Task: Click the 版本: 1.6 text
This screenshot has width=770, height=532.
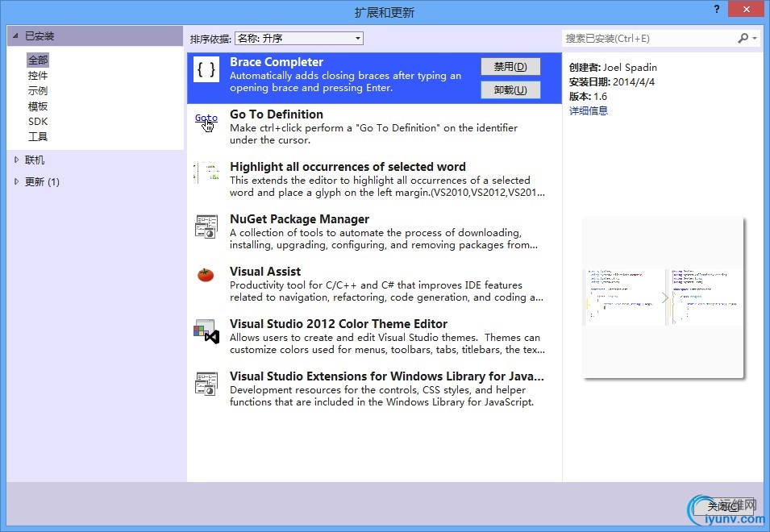Action: pos(588,96)
